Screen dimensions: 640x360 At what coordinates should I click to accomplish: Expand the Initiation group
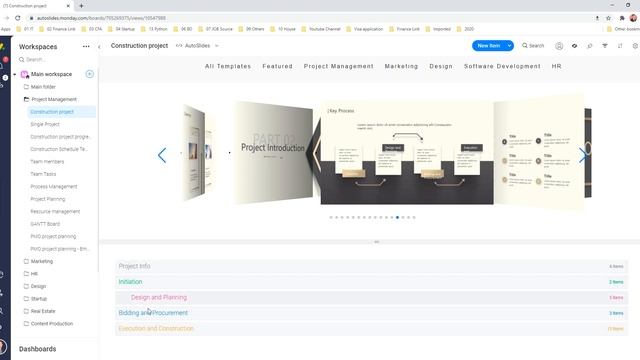click(371, 282)
